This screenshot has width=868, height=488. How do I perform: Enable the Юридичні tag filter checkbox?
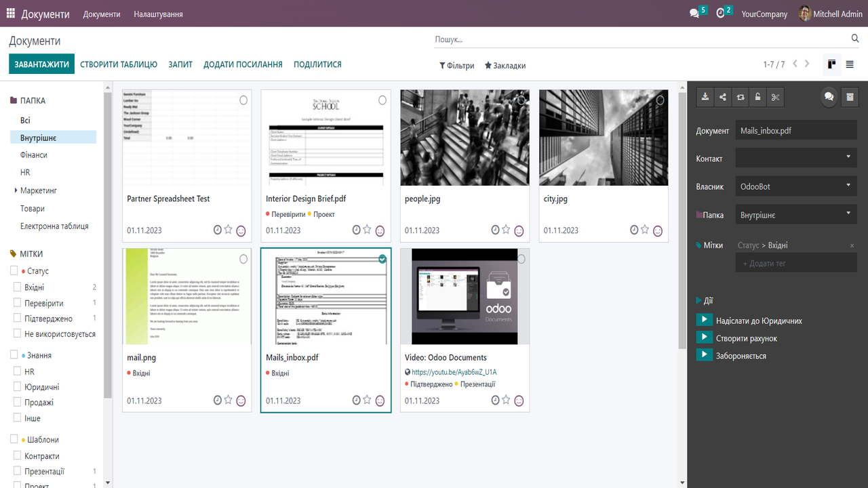[x=18, y=387]
